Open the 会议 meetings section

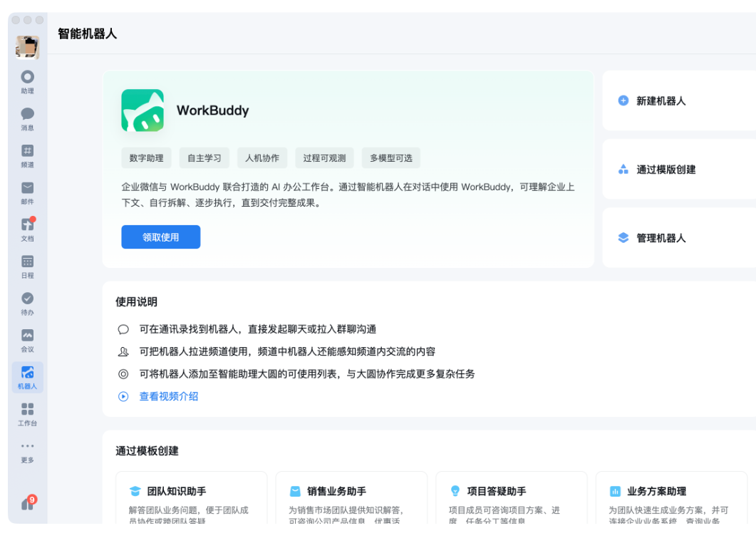coord(28,341)
